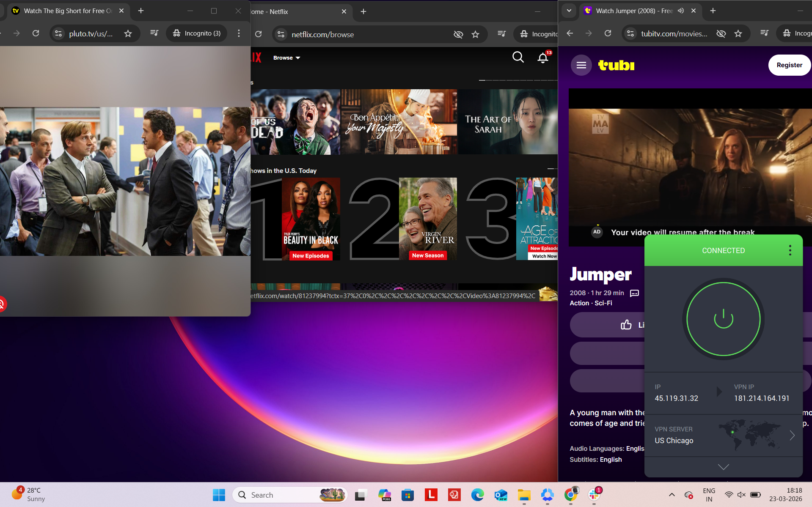812x507 pixels.
Task: Toggle Jumper subtitles caption icon
Action: [634, 293]
